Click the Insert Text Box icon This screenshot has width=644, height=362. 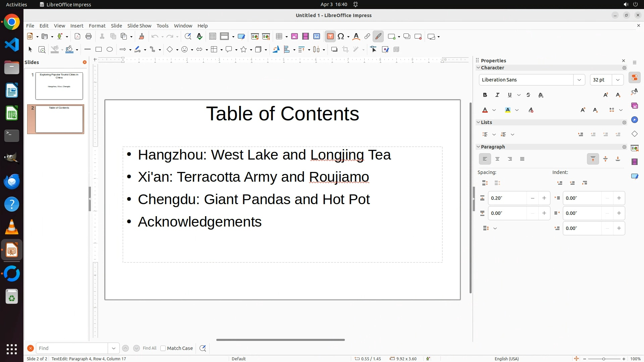click(x=330, y=37)
